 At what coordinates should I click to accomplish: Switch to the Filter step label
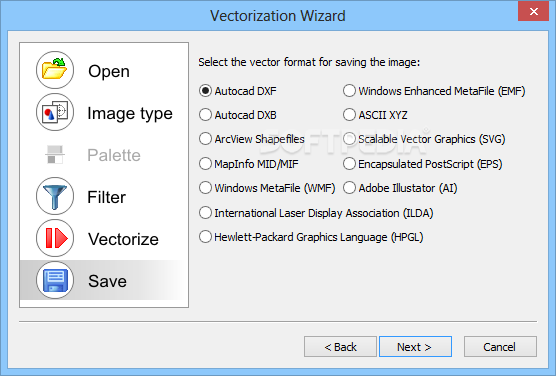[x=106, y=197]
